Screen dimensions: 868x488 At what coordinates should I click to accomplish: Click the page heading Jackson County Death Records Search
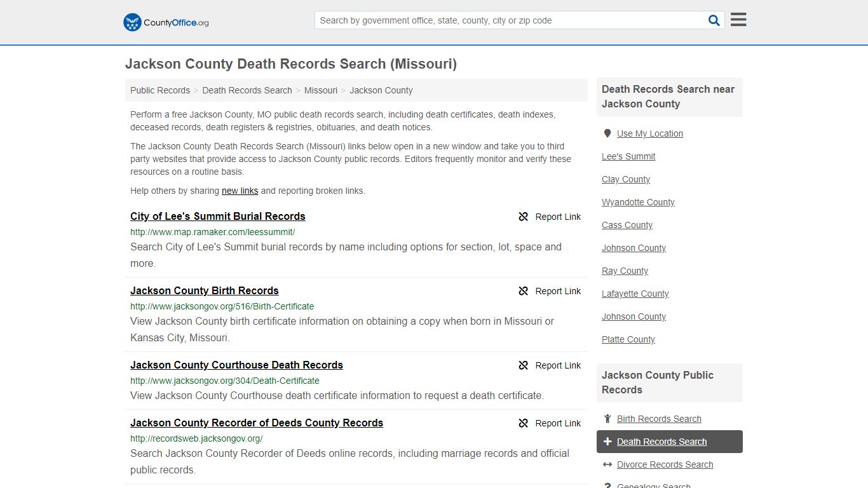click(291, 64)
